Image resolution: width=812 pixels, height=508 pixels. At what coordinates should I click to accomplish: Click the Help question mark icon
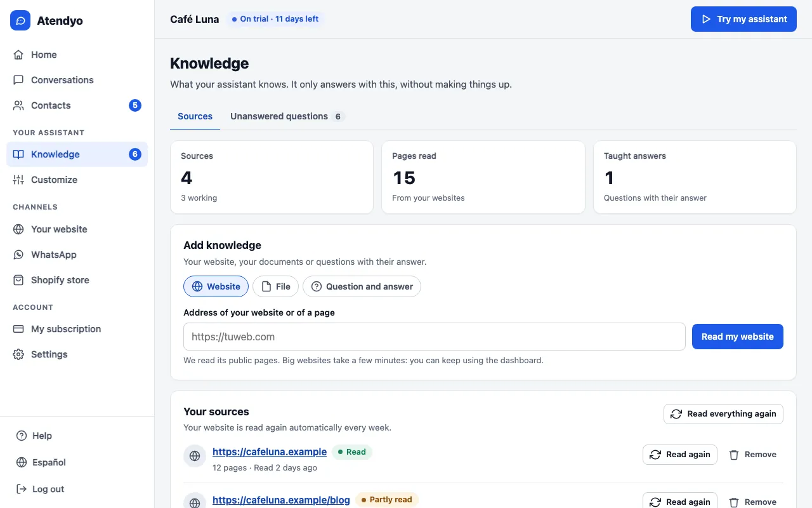[x=22, y=436]
